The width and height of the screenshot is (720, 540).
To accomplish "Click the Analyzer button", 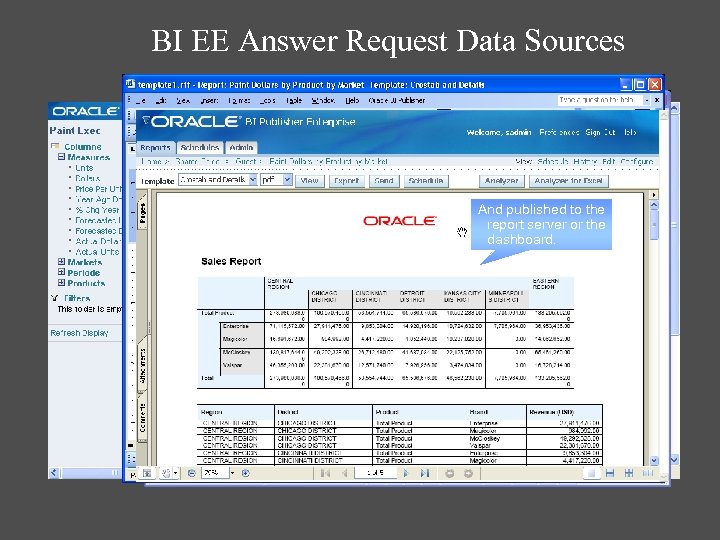I will (x=501, y=180).
